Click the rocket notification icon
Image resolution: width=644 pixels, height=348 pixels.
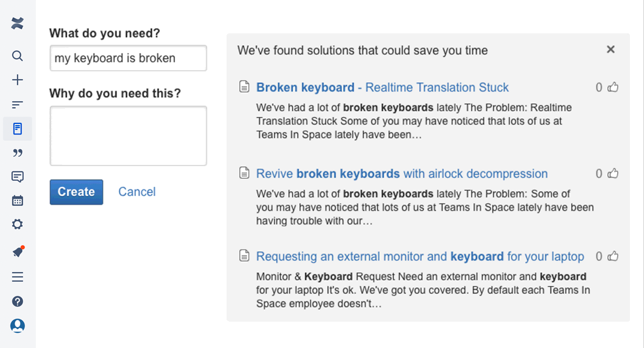(18, 252)
